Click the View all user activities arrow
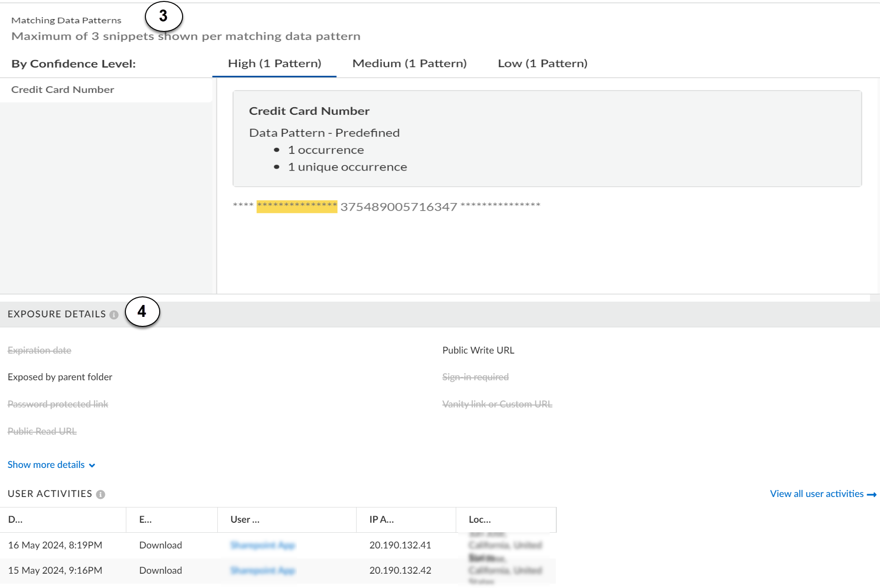 pyautogui.click(x=871, y=494)
